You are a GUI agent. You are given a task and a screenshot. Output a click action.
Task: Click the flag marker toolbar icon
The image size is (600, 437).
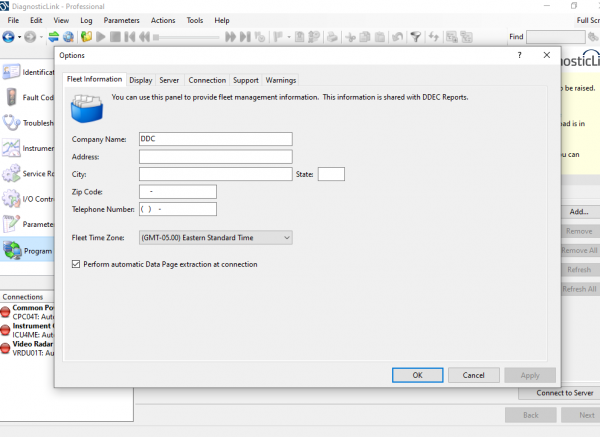pos(278,37)
